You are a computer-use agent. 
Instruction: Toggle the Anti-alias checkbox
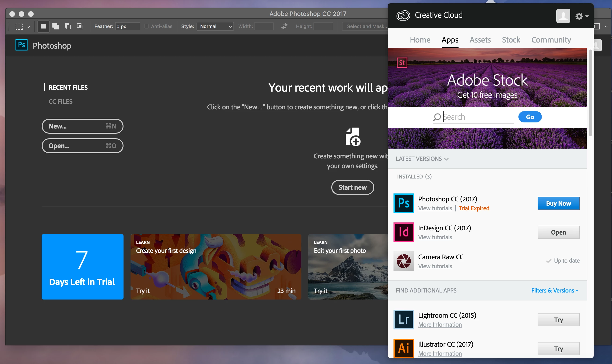tap(146, 26)
